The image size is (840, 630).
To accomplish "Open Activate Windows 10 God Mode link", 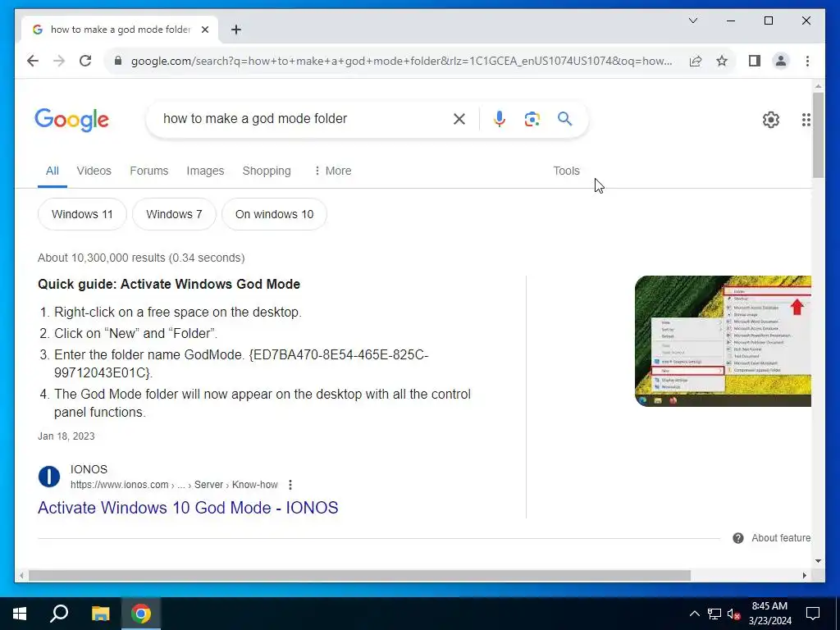I will point(188,508).
